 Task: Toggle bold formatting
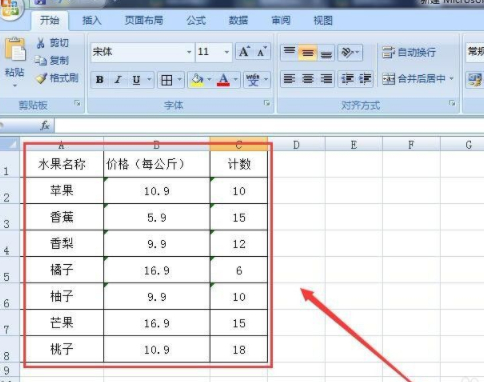click(99, 80)
